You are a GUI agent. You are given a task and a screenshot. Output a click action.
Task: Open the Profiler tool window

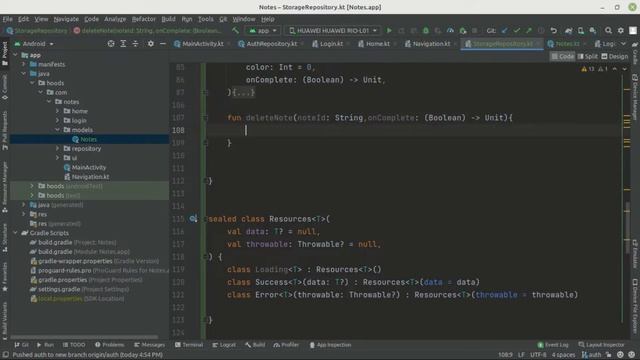(286, 345)
